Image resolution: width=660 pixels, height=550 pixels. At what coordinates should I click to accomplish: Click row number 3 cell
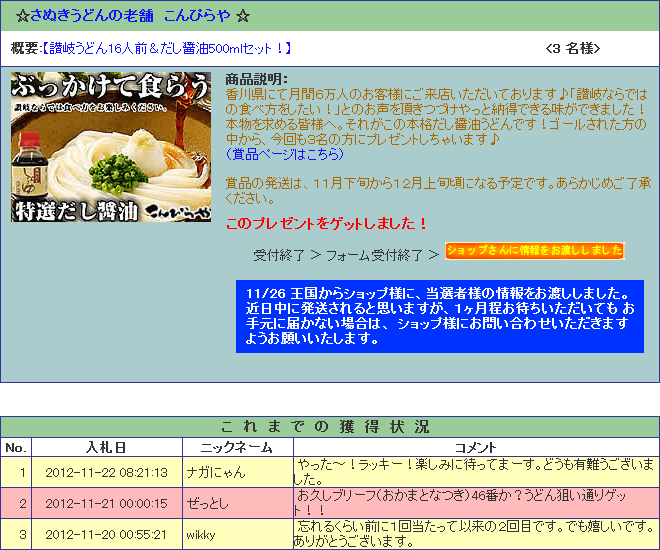(16, 534)
